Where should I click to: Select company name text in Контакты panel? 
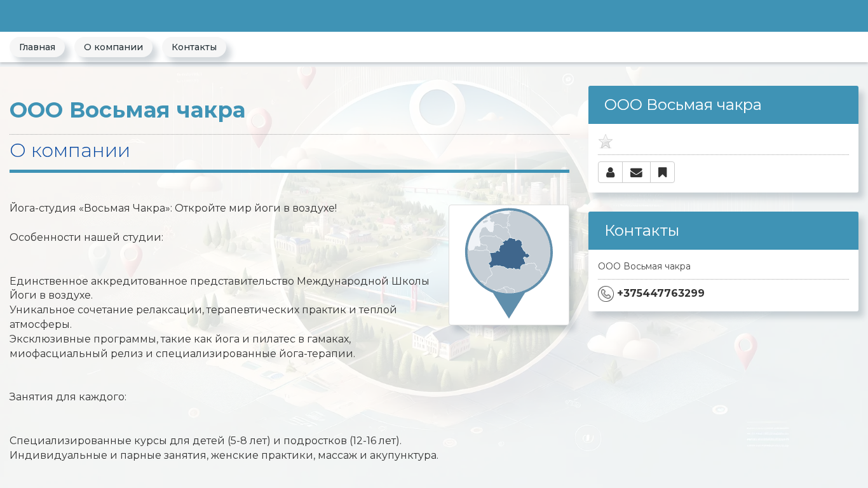pos(644,266)
